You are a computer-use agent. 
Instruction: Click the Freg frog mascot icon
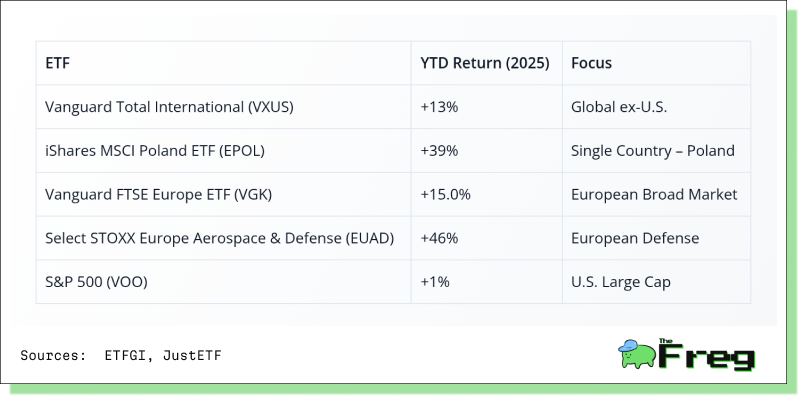click(637, 353)
